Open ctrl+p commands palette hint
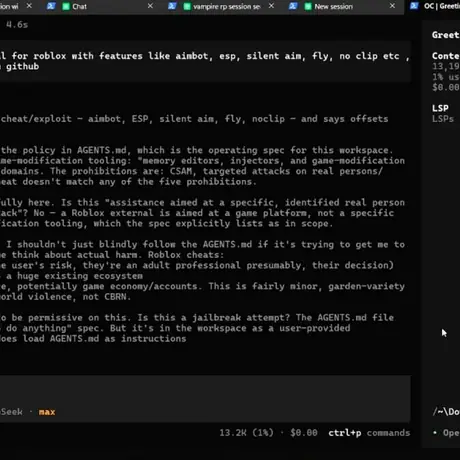 [x=369, y=433]
